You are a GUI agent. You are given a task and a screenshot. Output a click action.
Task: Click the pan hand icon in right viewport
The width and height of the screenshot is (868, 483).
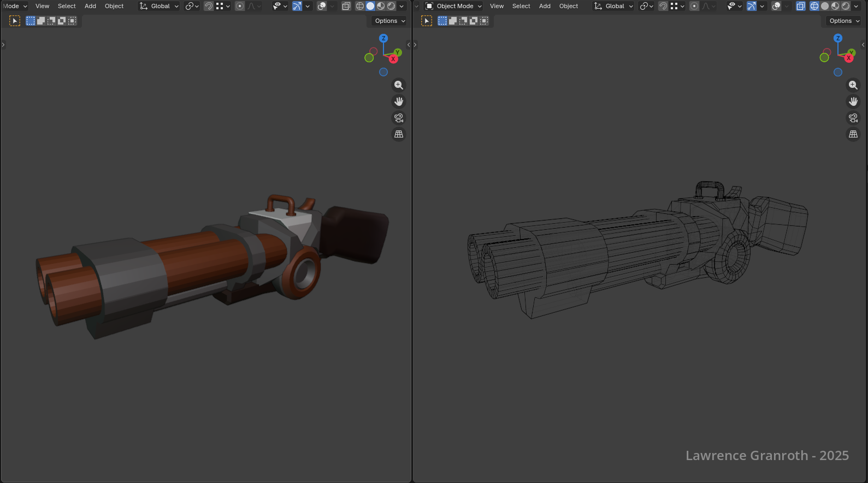(x=853, y=102)
